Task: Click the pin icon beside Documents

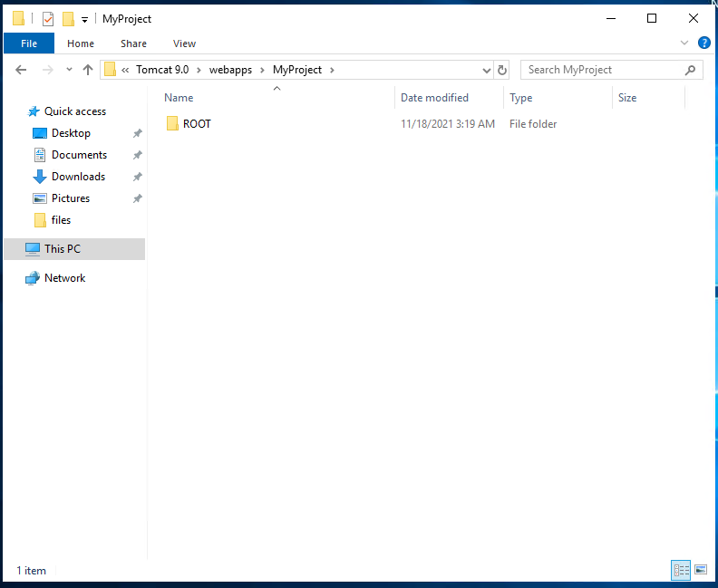Action: (138, 155)
